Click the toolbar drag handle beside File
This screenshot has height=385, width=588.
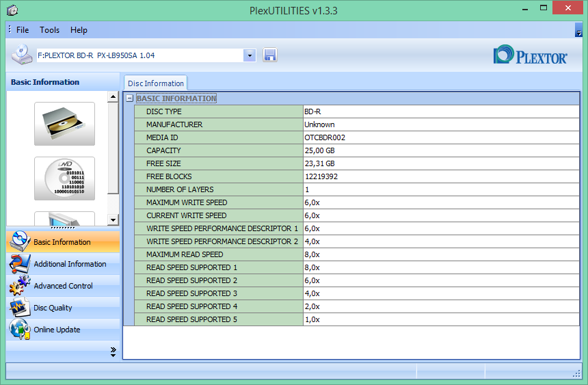tap(10, 29)
